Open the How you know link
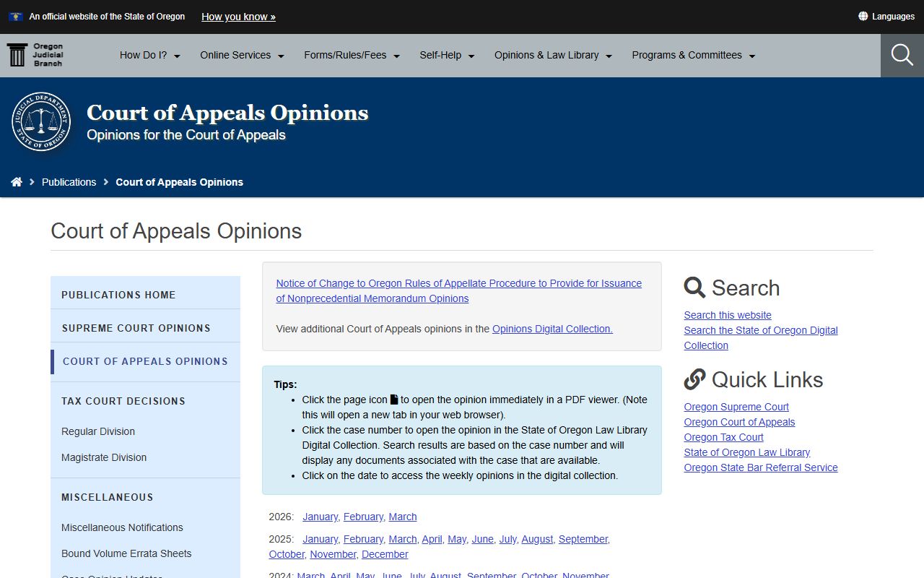Viewport: 924px width, 578px height. pos(238,17)
